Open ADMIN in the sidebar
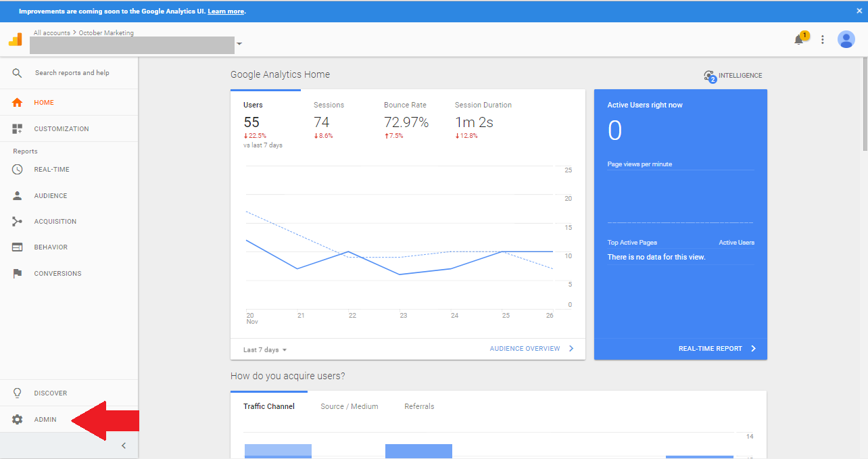The image size is (868, 459). point(45,420)
